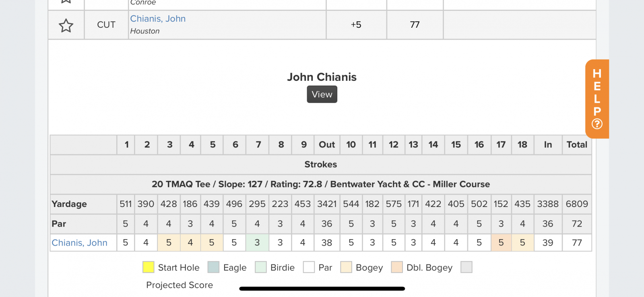644x297 pixels.
Task: Click the Dbl. Bogey legend swatch
Action: tap(397, 267)
